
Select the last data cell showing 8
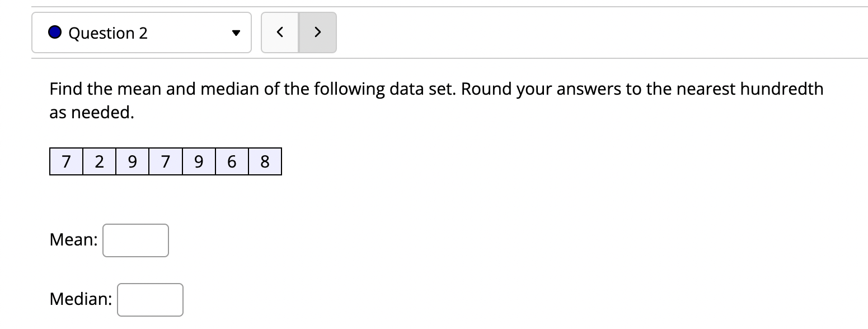coord(265,161)
